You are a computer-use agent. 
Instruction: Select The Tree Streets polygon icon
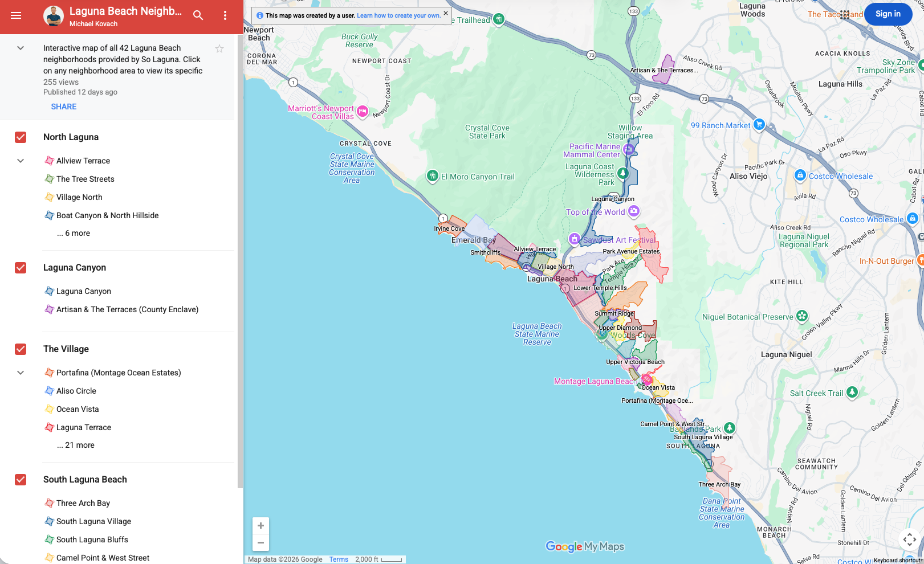click(50, 179)
